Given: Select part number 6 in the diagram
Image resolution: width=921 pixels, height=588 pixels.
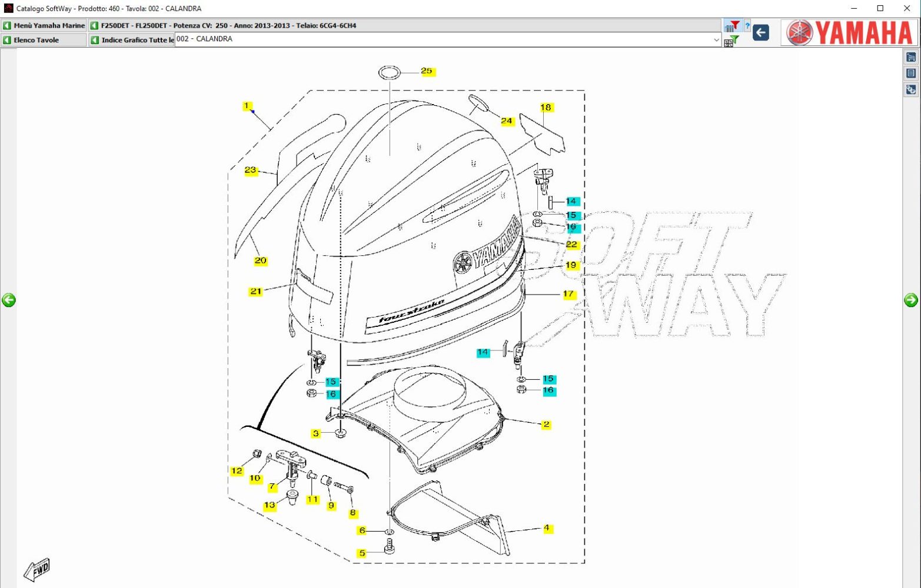Looking at the screenshot, I should click(x=362, y=530).
